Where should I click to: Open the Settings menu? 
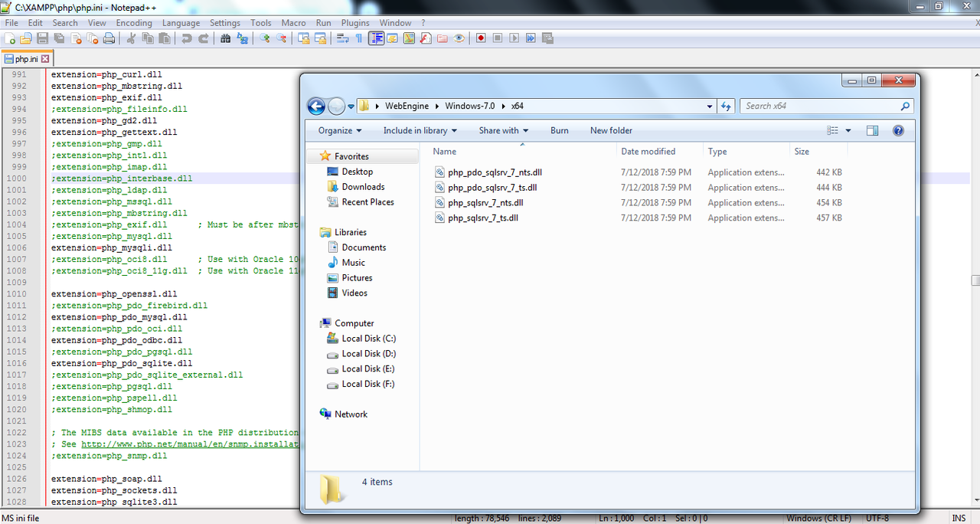[225, 23]
